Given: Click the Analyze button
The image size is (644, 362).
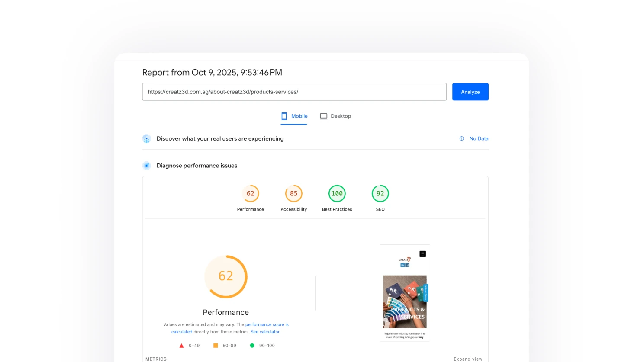Looking at the screenshot, I should (x=470, y=92).
